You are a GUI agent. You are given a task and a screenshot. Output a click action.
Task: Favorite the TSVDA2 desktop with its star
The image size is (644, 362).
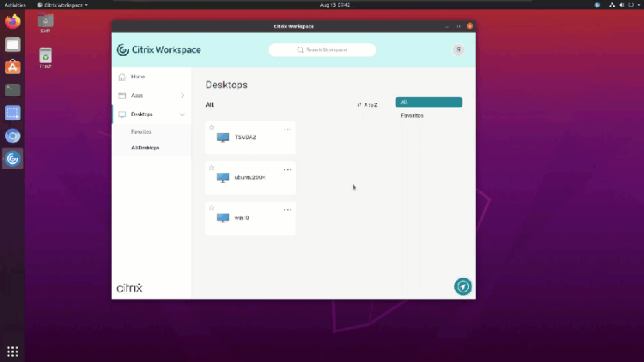click(211, 127)
